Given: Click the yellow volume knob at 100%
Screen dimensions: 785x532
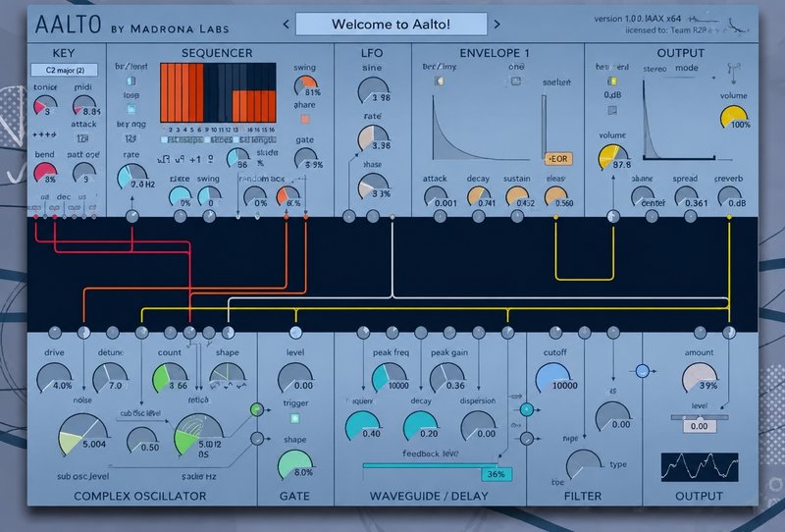Looking at the screenshot, I should (x=734, y=118).
